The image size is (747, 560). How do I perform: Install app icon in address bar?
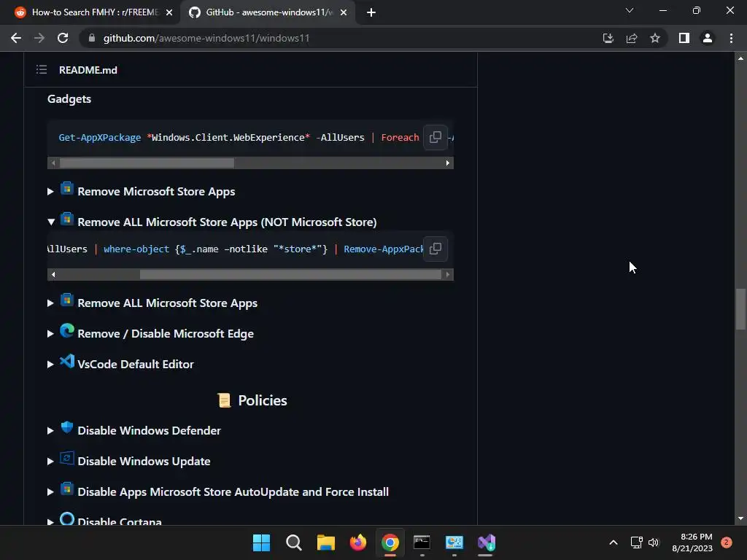608,38
